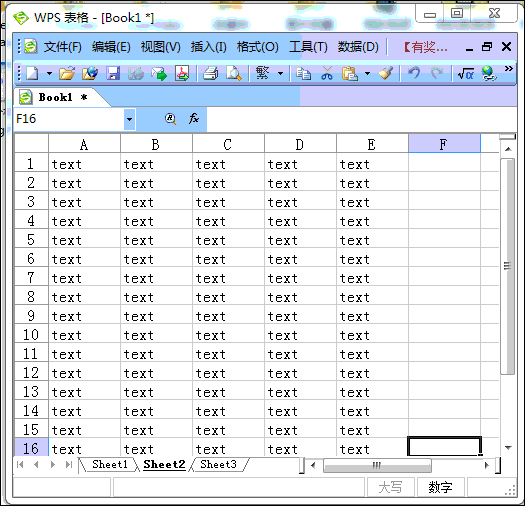Select column C header
The width and height of the screenshot is (525, 506).
tap(228, 144)
